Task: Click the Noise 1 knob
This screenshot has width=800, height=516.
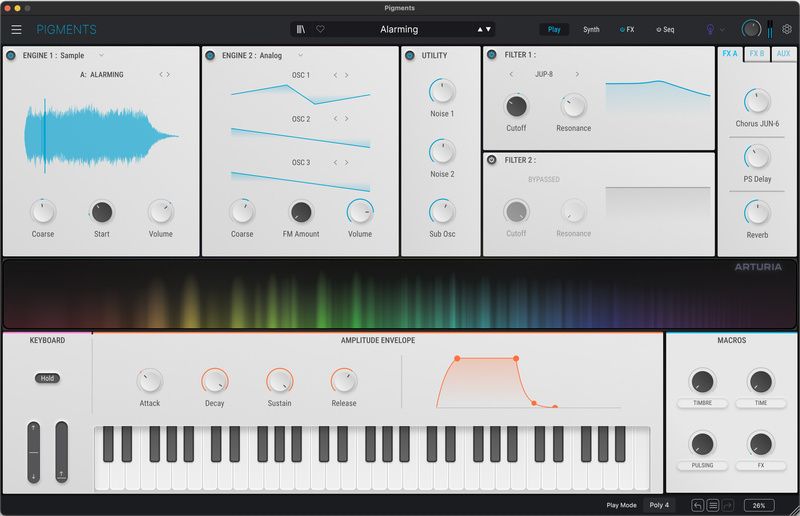Action: point(442,92)
